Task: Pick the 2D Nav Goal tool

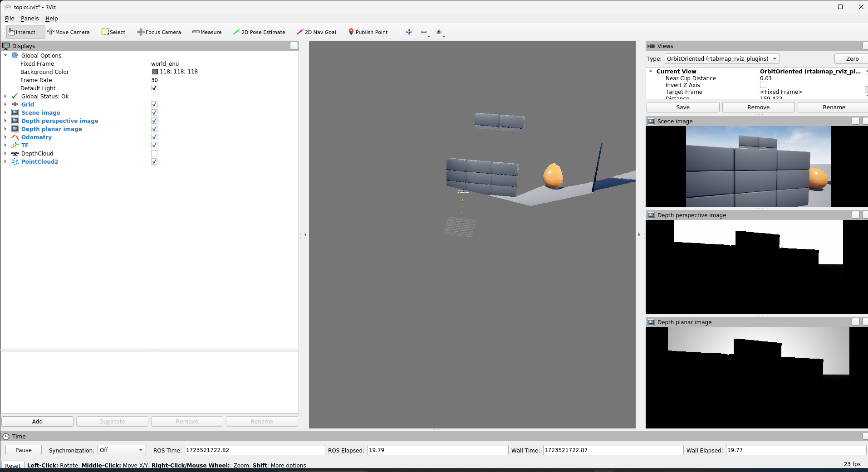Action: [x=316, y=32]
